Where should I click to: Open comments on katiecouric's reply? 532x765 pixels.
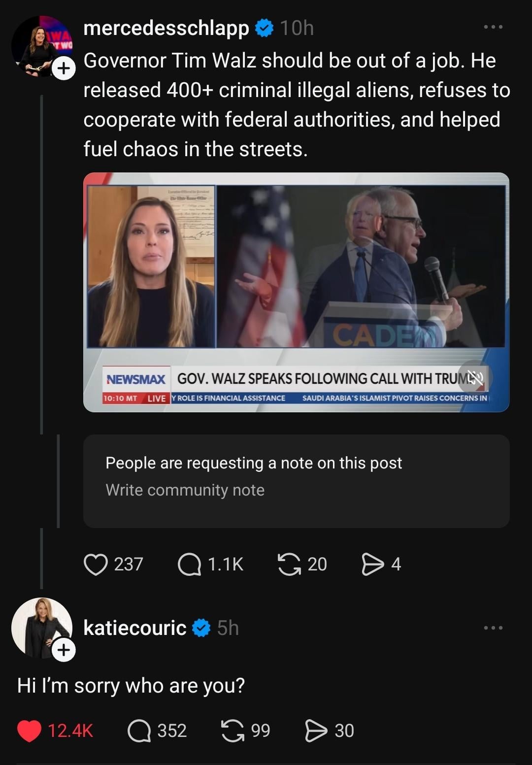click(x=139, y=731)
